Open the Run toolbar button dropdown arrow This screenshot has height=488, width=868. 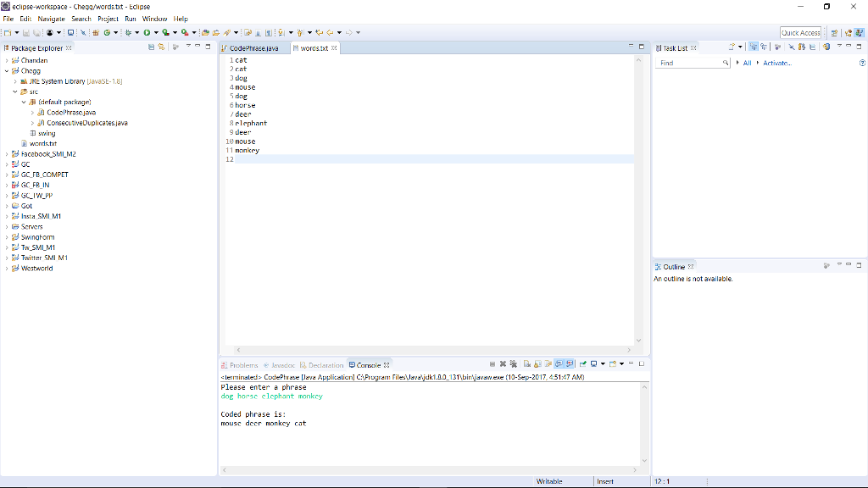click(156, 33)
